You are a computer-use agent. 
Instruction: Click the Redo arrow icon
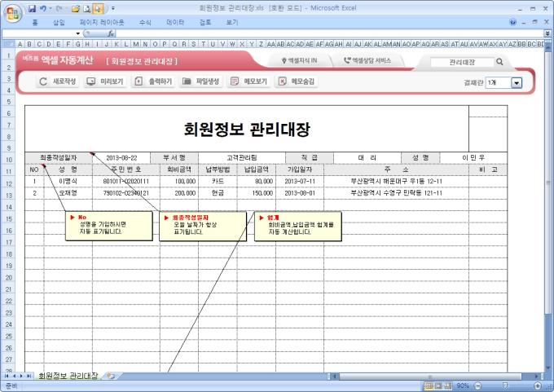point(59,9)
